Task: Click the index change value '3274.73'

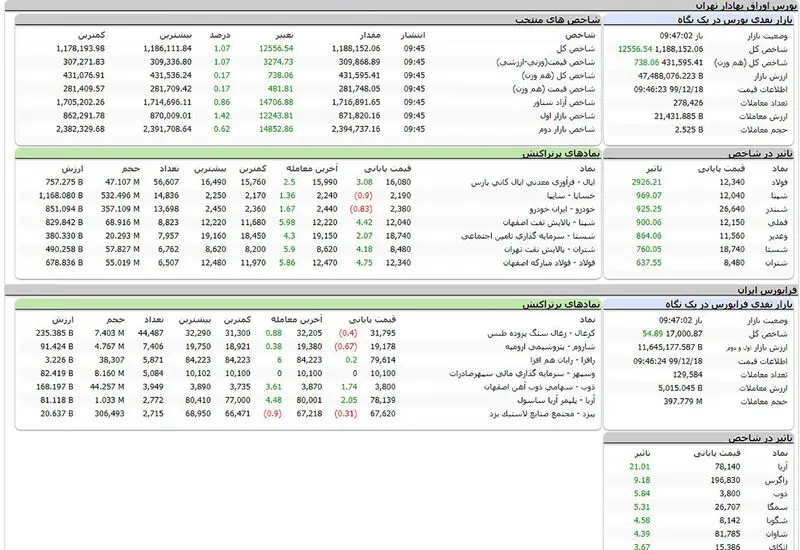Action: point(278,62)
